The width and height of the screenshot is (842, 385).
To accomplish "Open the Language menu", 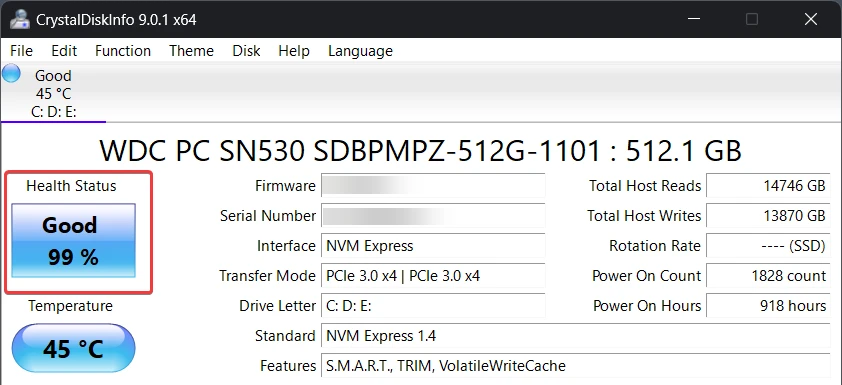I will pyautogui.click(x=360, y=51).
